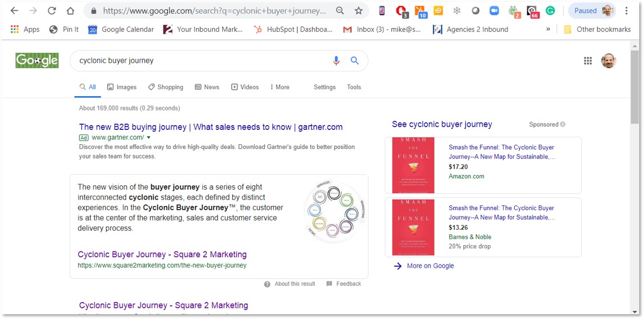Open the browser home page
Screen dimensions: 644x319
pyautogui.click(x=70, y=11)
